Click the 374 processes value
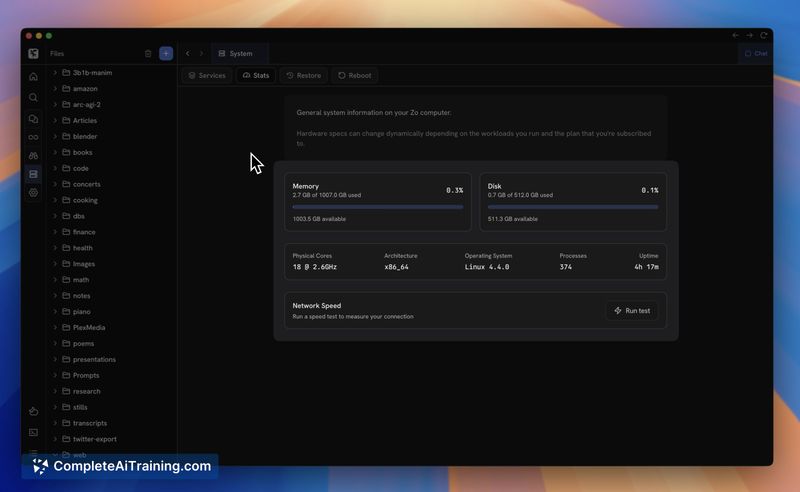 pos(565,267)
